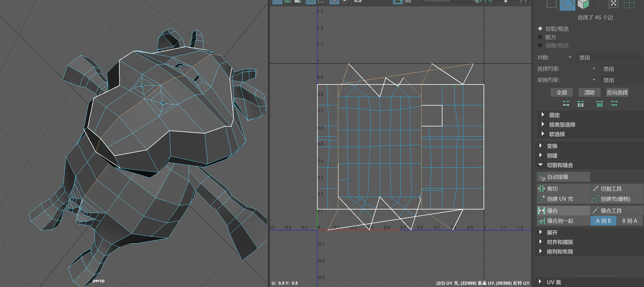Run 自动接缝 auto seams
This screenshot has height=287, width=644.
563,177
